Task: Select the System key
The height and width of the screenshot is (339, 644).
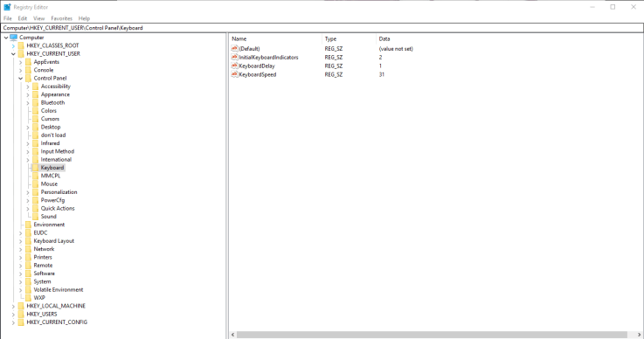Action: 42,281
